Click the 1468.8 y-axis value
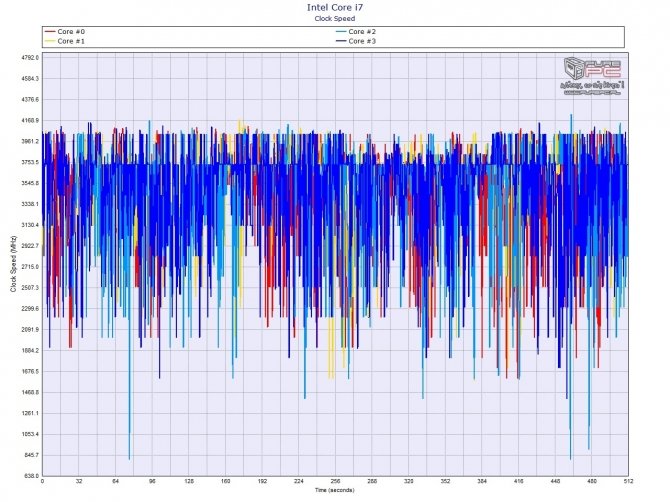 pos(31,393)
